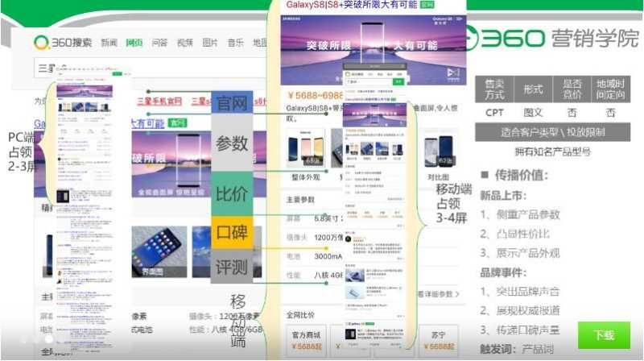Click the 新品上市 subheading
Screen dimensions: 644x361
pos(503,195)
